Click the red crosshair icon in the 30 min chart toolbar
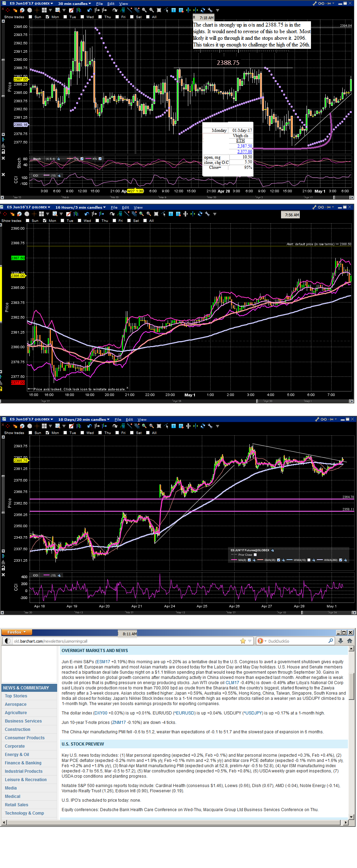Image resolution: width=357 pixels, height=868 pixels. [x=8, y=10]
